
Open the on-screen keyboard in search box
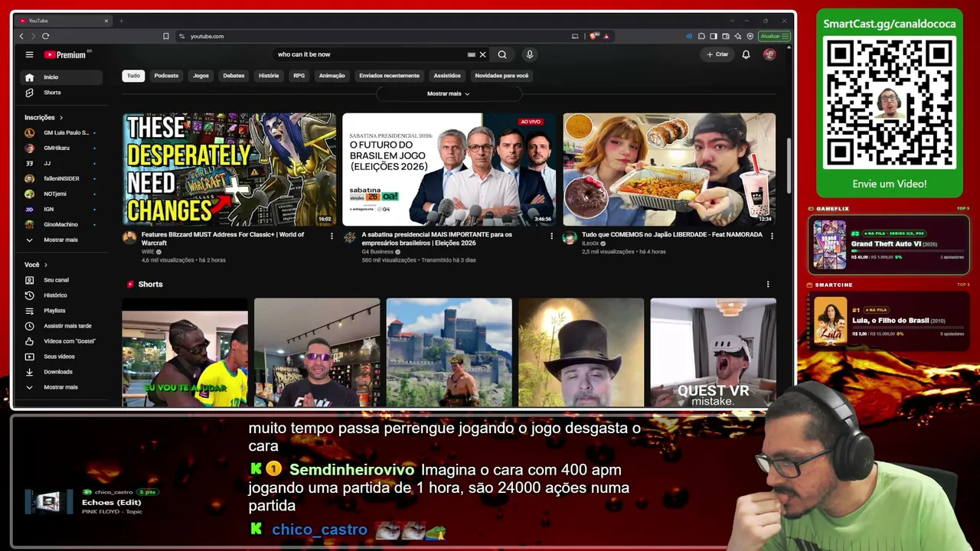coord(472,54)
